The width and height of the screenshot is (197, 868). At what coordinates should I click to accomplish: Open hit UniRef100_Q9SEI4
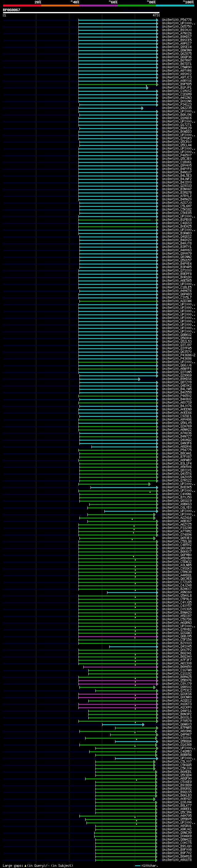177,47
